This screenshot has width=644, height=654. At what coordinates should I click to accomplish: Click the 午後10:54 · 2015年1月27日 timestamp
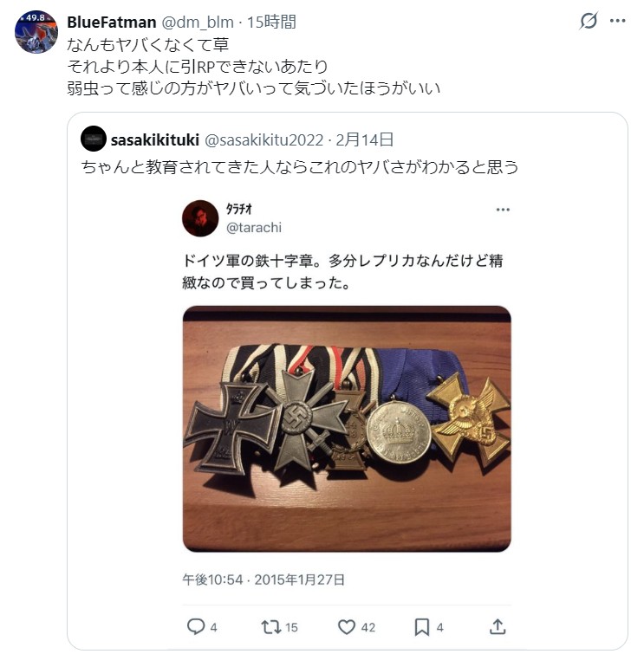[x=263, y=580]
